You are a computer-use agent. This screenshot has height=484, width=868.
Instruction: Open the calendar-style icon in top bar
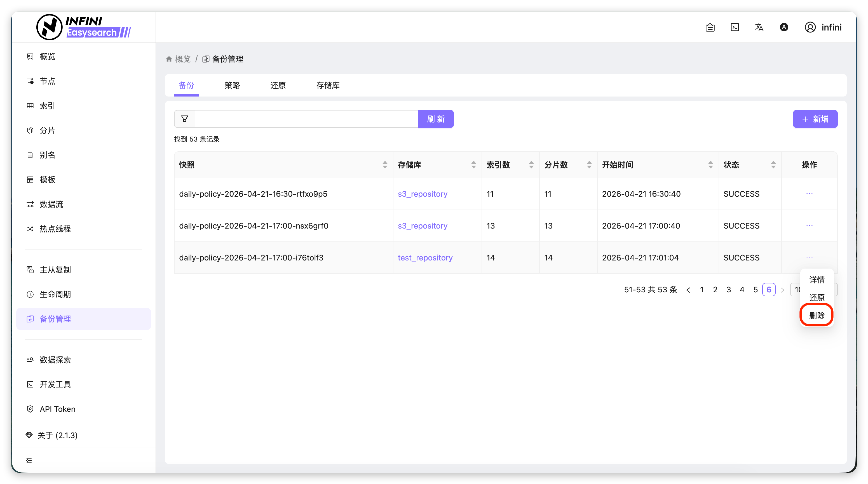point(710,27)
